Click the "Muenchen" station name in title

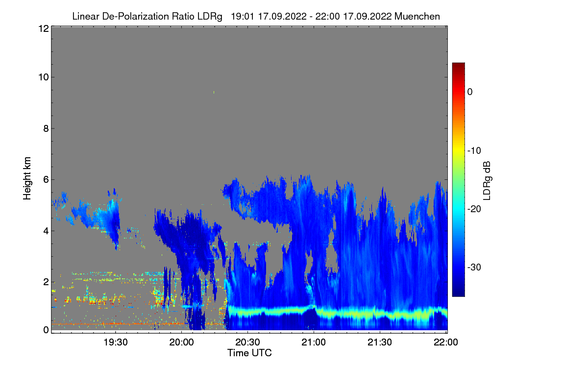coord(417,16)
